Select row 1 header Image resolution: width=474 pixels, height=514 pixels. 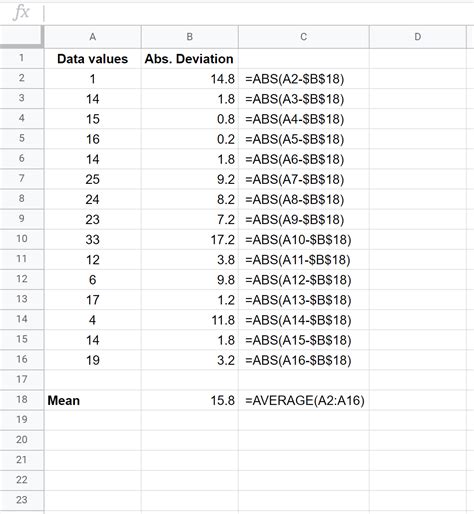pyautogui.click(x=22, y=58)
